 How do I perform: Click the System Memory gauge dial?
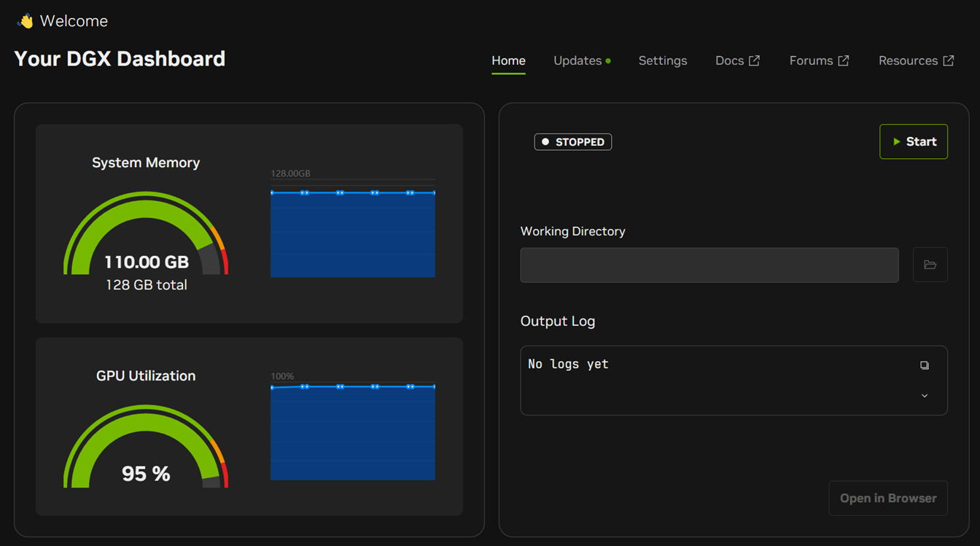146,233
